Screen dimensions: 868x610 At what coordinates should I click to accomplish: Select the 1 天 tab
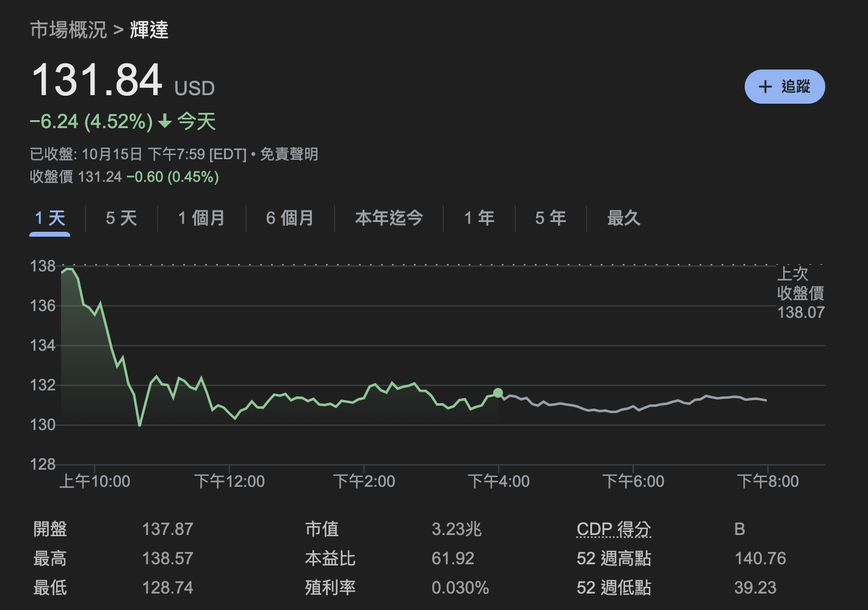(x=50, y=218)
